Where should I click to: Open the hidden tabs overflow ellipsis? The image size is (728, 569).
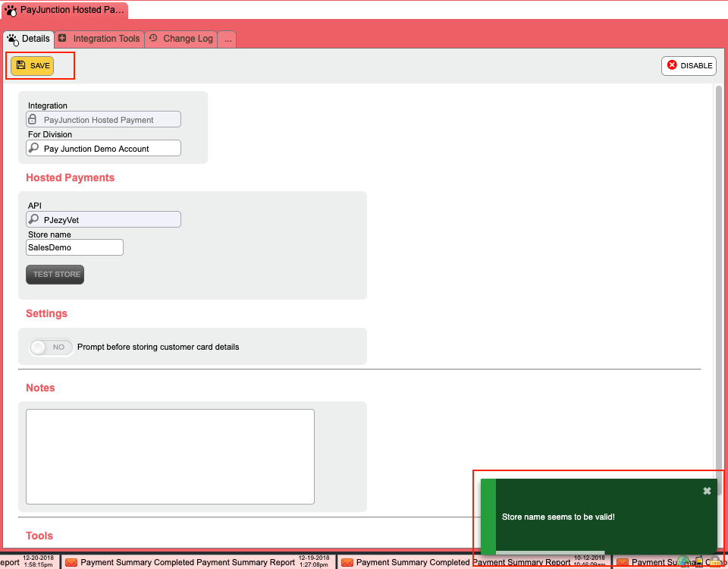pyautogui.click(x=227, y=40)
